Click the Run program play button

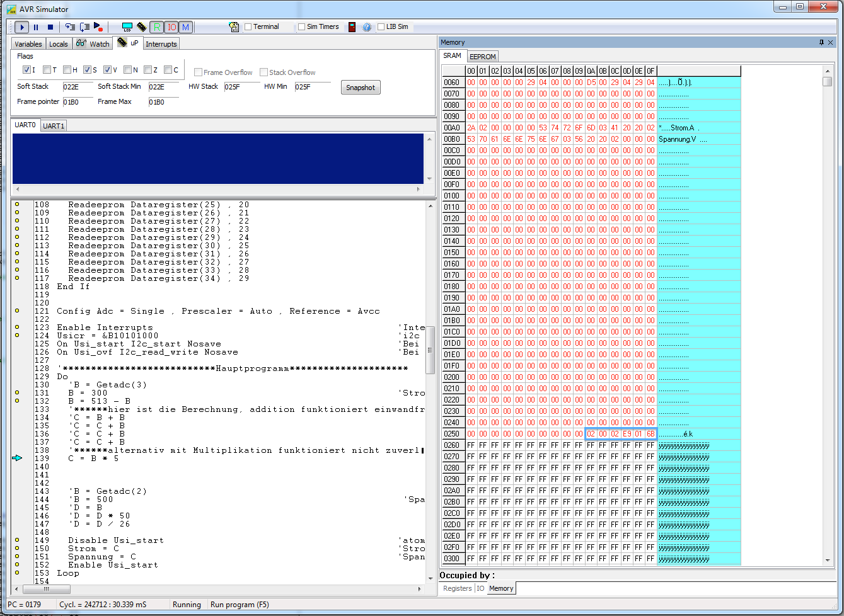click(x=21, y=27)
